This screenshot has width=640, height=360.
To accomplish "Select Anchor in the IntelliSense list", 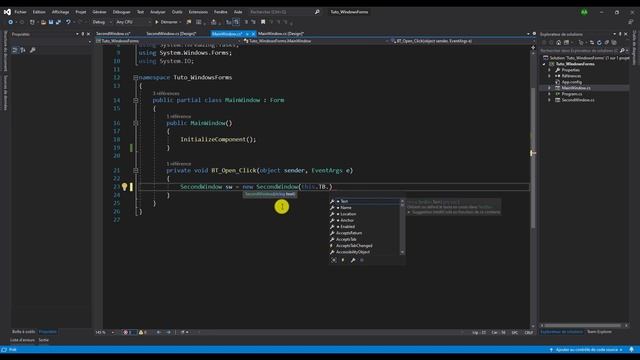I will click(364, 220).
